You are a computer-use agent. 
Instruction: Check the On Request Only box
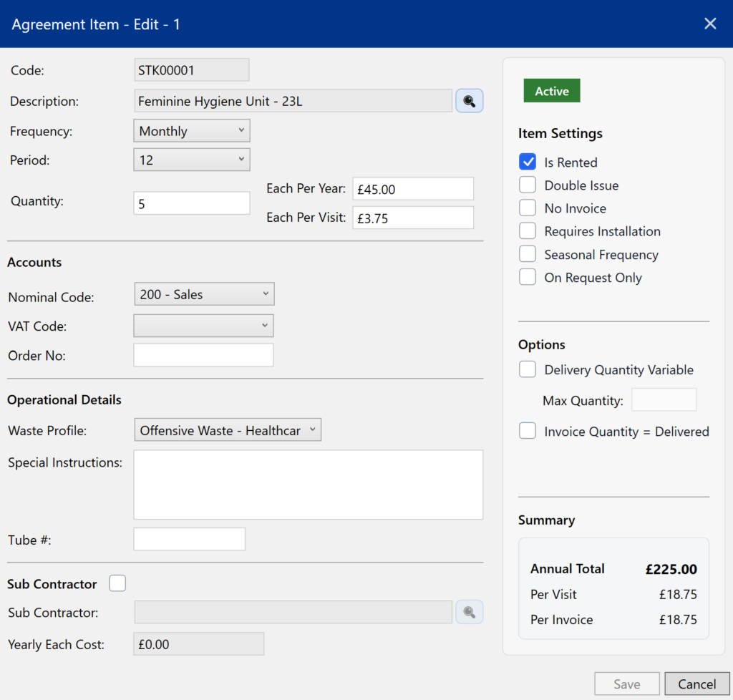click(528, 278)
